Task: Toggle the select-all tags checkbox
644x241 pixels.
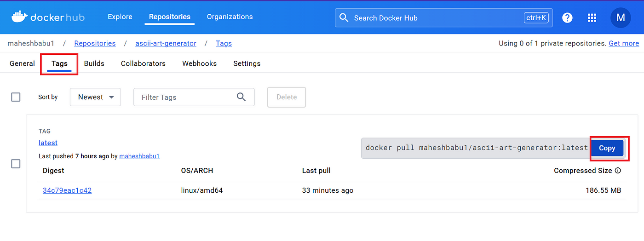Action: pyautogui.click(x=16, y=97)
